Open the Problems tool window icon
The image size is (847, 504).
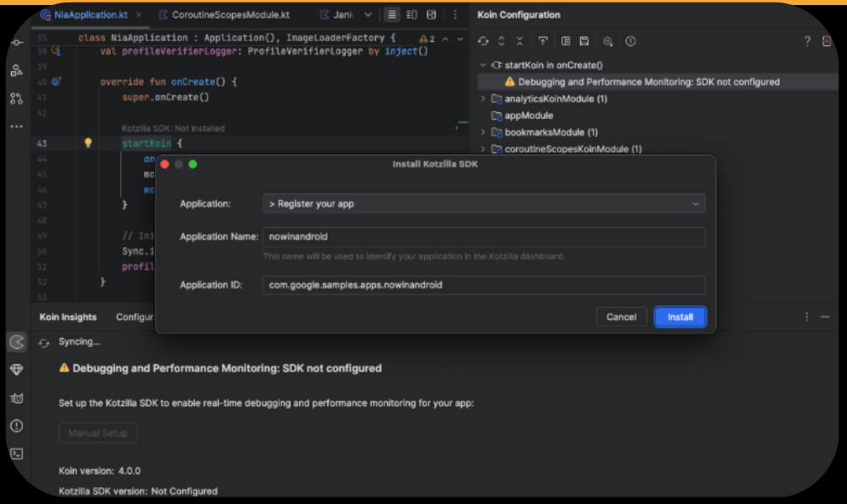16,426
